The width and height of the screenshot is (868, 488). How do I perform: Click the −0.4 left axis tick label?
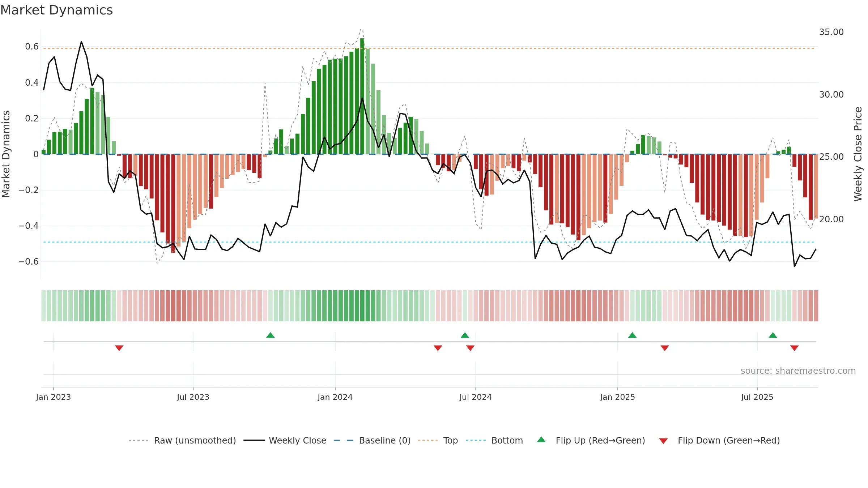point(29,226)
